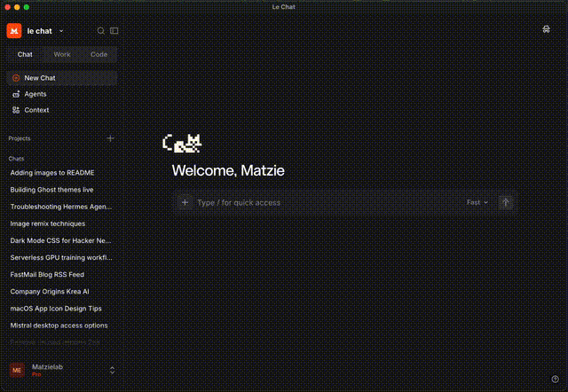Click the orange Mistral logo icon
The image size is (568, 392).
click(14, 31)
